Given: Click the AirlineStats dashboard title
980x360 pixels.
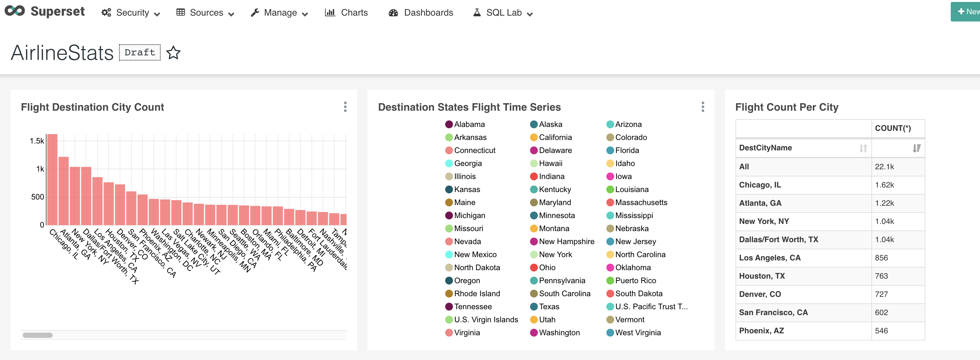Looking at the screenshot, I should tap(62, 53).
